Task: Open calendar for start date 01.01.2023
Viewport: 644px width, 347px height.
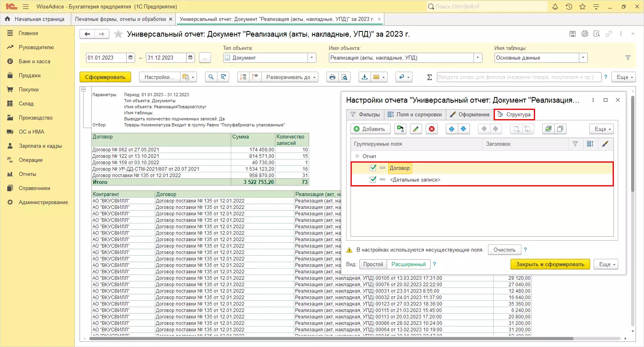Action: tap(131, 58)
